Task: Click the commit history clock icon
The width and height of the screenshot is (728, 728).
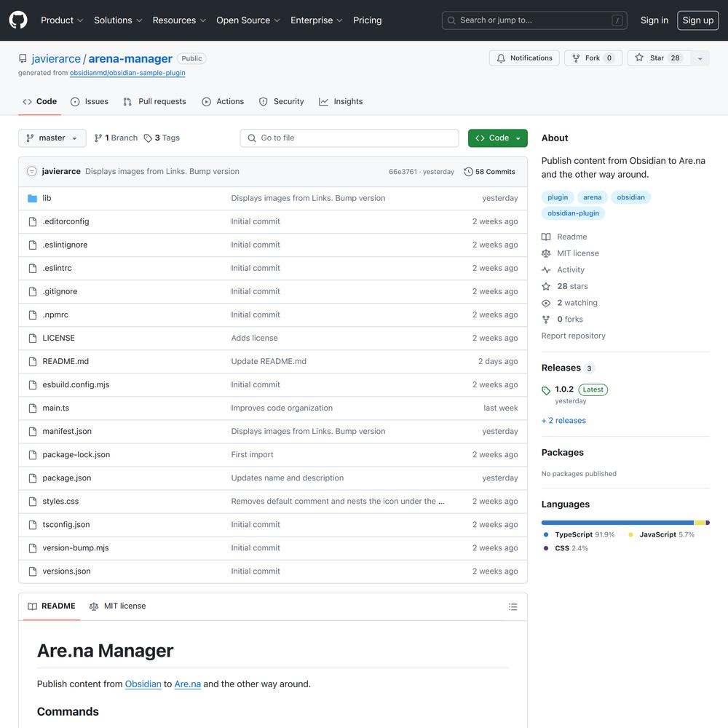Action: [x=468, y=172]
